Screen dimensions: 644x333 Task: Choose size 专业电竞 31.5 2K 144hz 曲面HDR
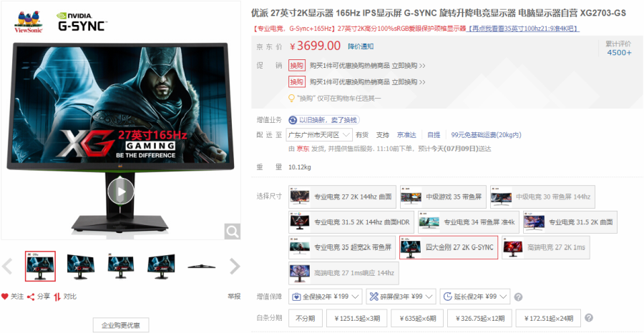pos(351,222)
